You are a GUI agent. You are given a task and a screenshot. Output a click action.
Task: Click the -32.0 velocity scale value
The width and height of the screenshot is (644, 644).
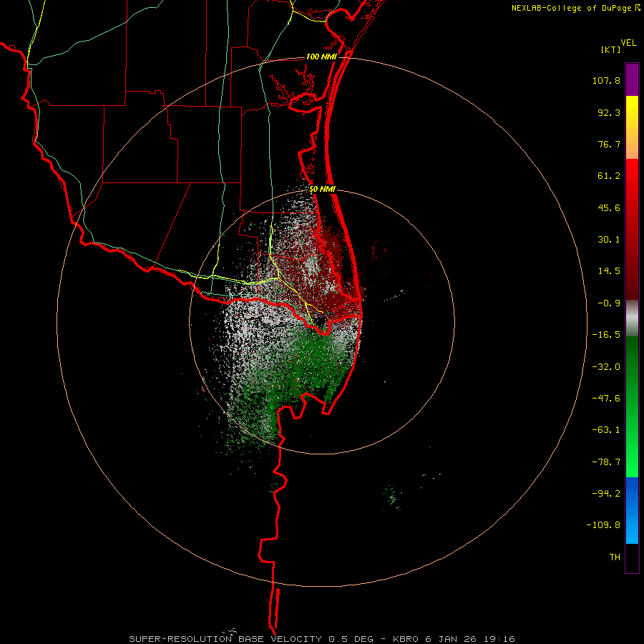pyautogui.click(x=606, y=367)
